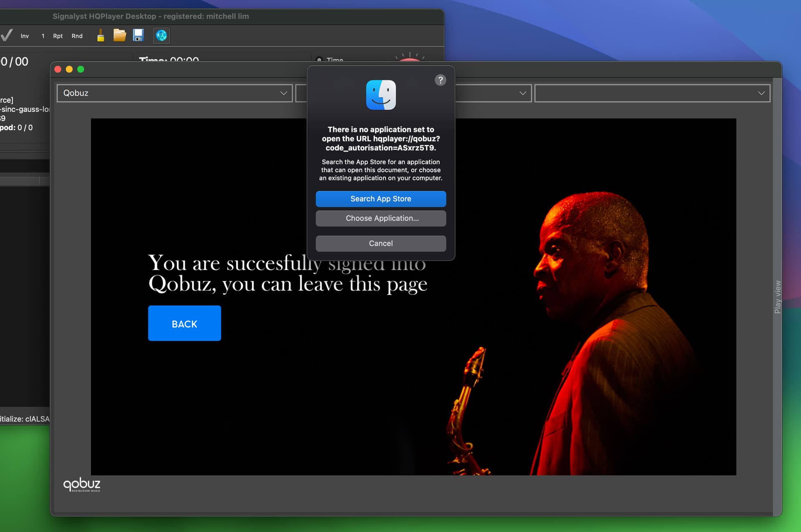The width and height of the screenshot is (801, 532).
Task: Click the Qobuz logo at bottom left
Action: [x=82, y=485]
